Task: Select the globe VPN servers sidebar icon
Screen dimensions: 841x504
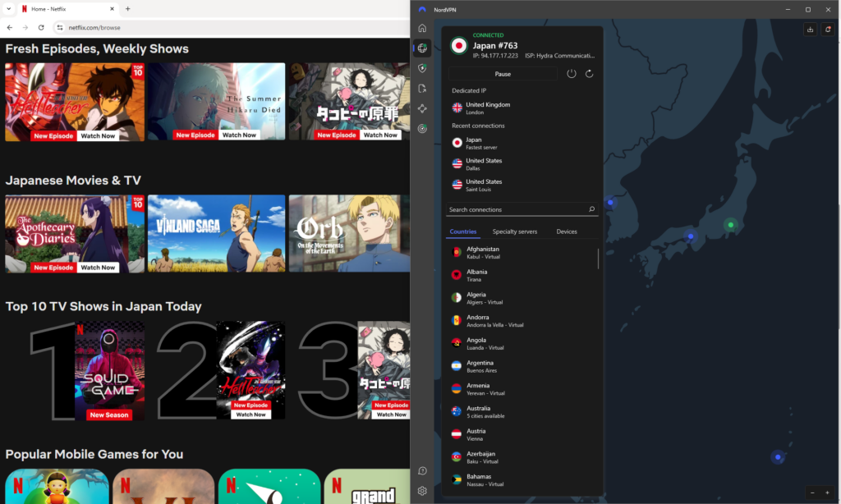Action: [422, 48]
